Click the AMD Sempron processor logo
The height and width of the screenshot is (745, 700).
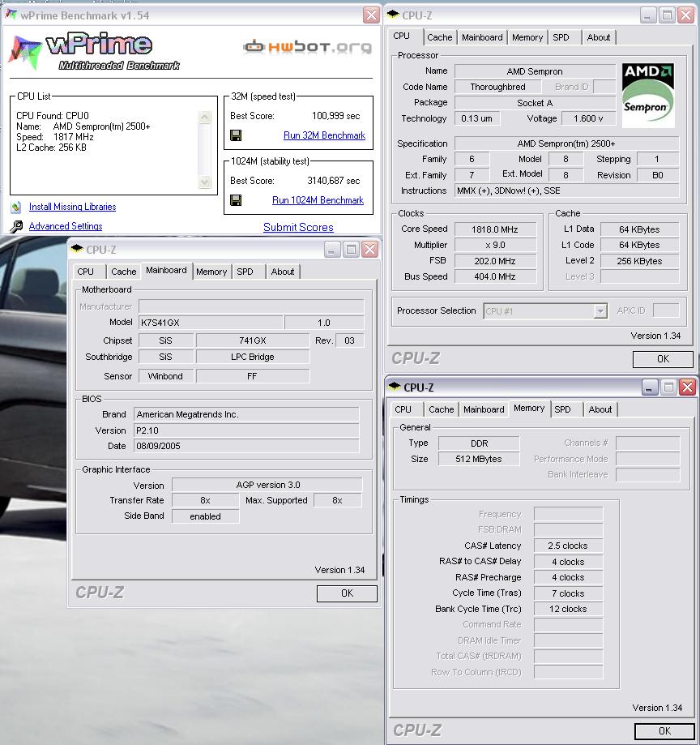point(648,95)
